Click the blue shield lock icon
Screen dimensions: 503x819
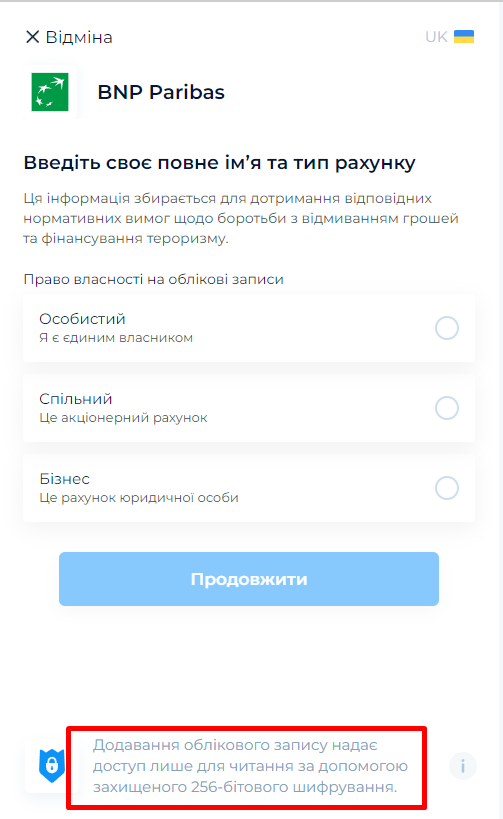pyautogui.click(x=52, y=766)
